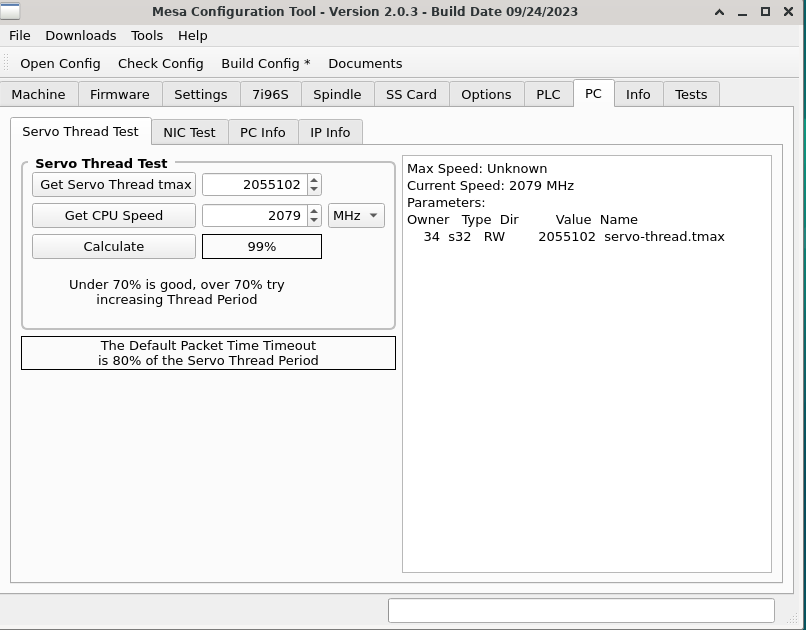Switch to the Settings tab

point(200,95)
